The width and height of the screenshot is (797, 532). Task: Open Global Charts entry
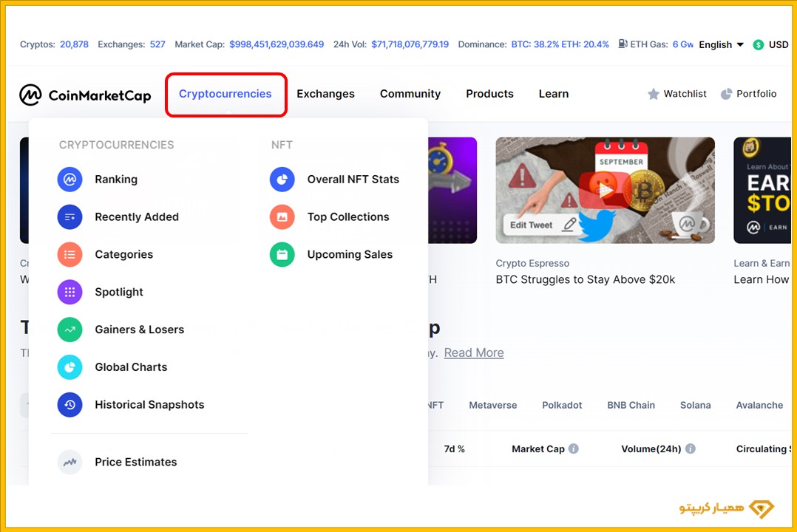click(131, 367)
